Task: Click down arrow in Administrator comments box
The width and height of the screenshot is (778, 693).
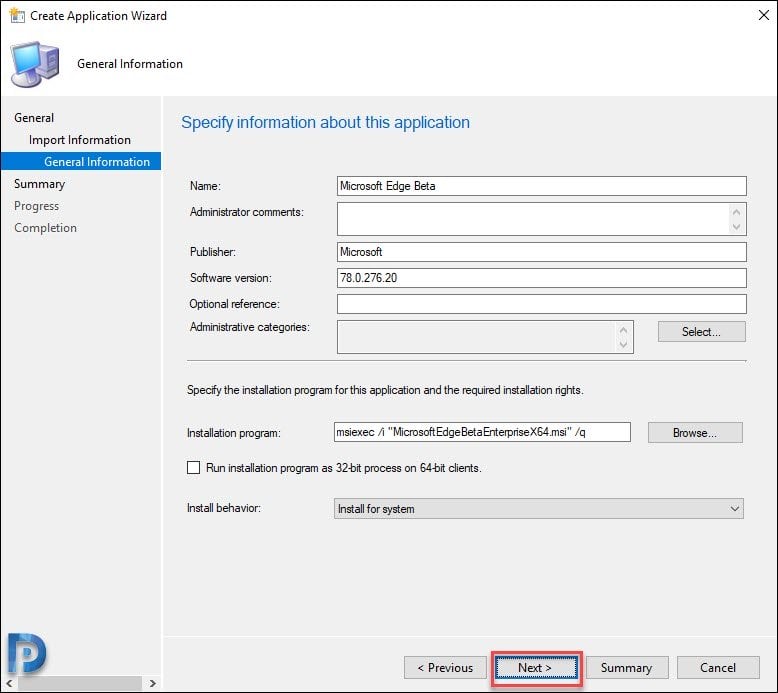Action: pyautogui.click(x=736, y=226)
